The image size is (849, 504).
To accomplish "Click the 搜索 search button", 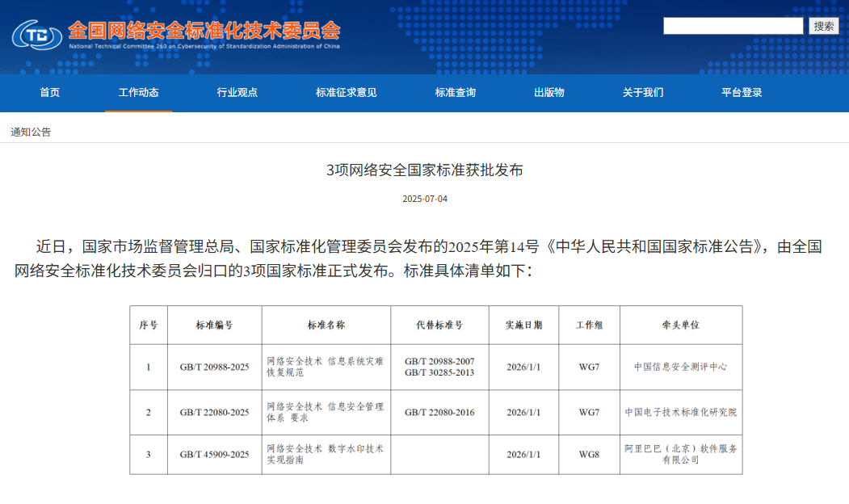I will click(825, 25).
